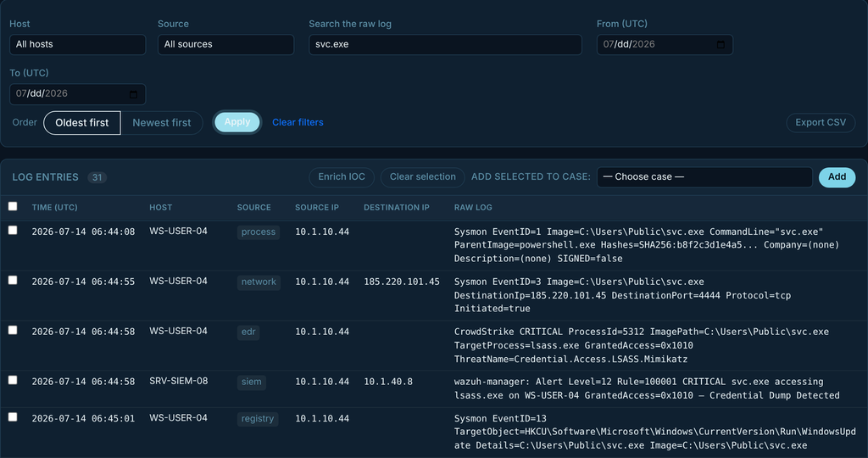The height and width of the screenshot is (458, 868).
Task: Click the registry source tag
Action: pyautogui.click(x=258, y=419)
